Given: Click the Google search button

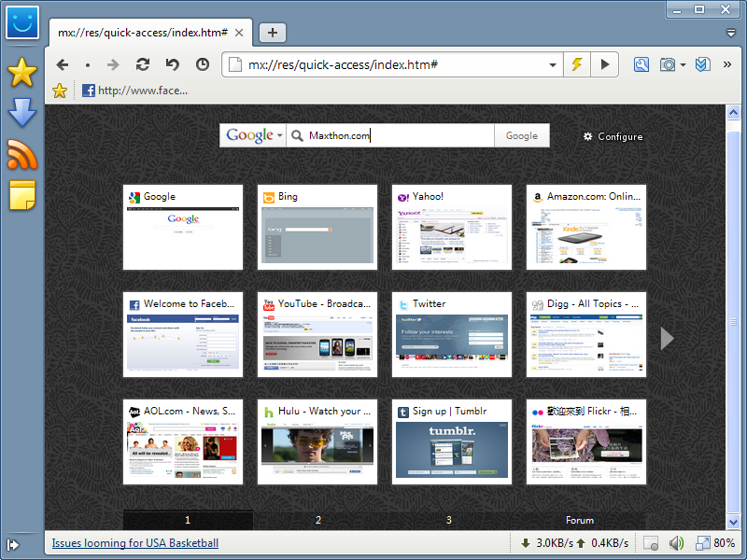Looking at the screenshot, I should (x=522, y=135).
